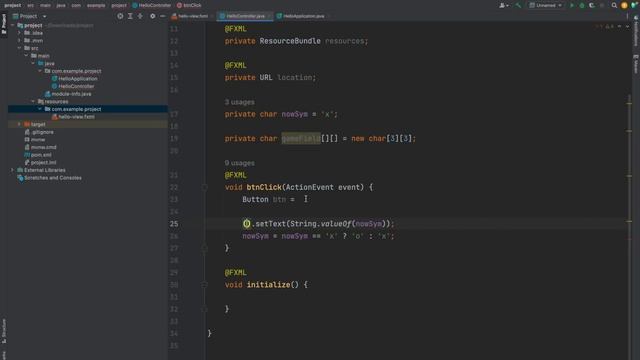640x360 pixels.
Task: Toggle the Notifications stripe on right edge
Action: pyautogui.click(x=636, y=31)
